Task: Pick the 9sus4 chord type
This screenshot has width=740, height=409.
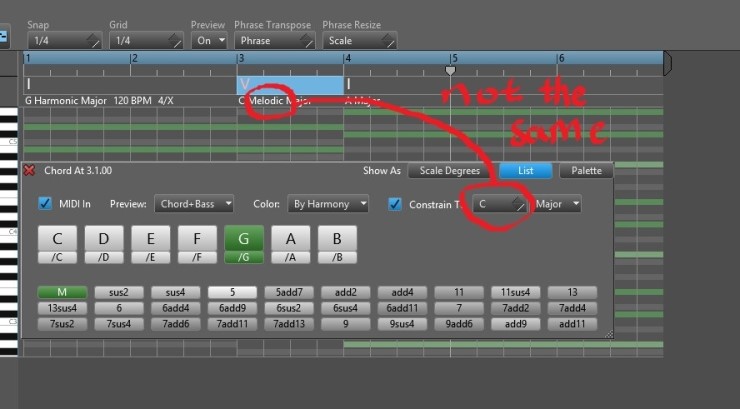Action: click(x=402, y=324)
